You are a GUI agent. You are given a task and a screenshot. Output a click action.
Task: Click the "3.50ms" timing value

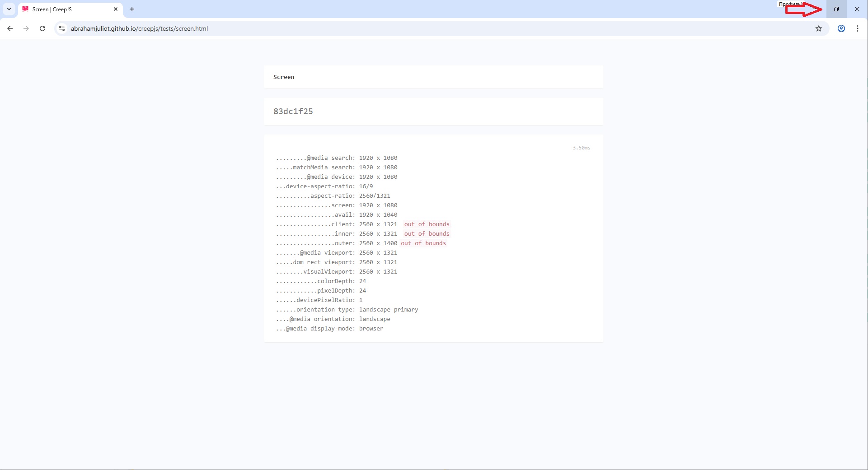click(582, 148)
